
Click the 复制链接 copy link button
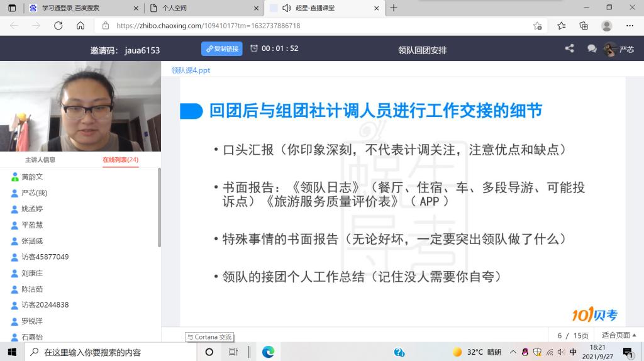(x=221, y=49)
